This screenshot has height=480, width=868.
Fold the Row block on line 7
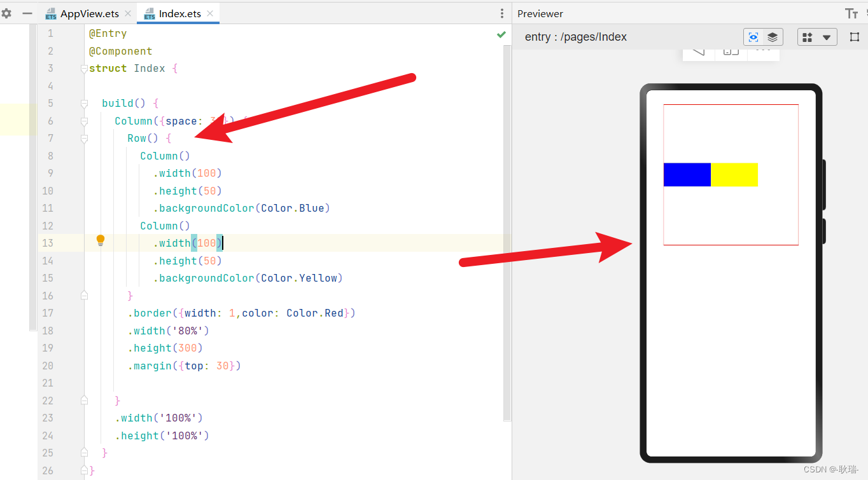(84, 139)
